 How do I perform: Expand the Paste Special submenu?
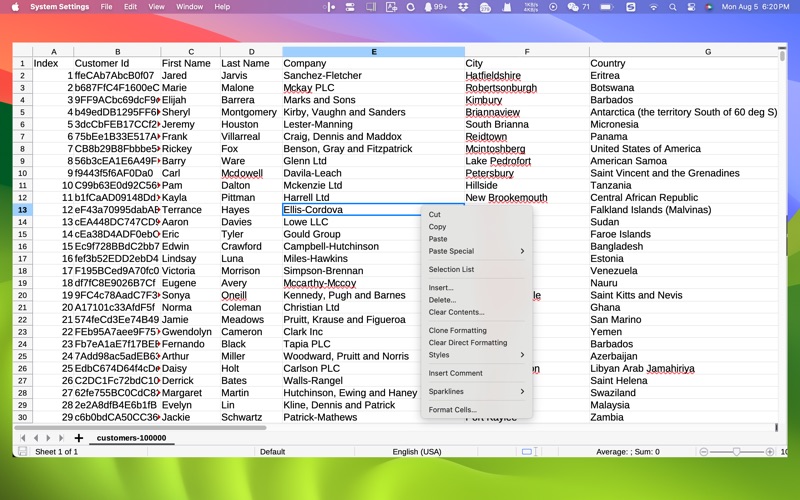[x=475, y=251]
